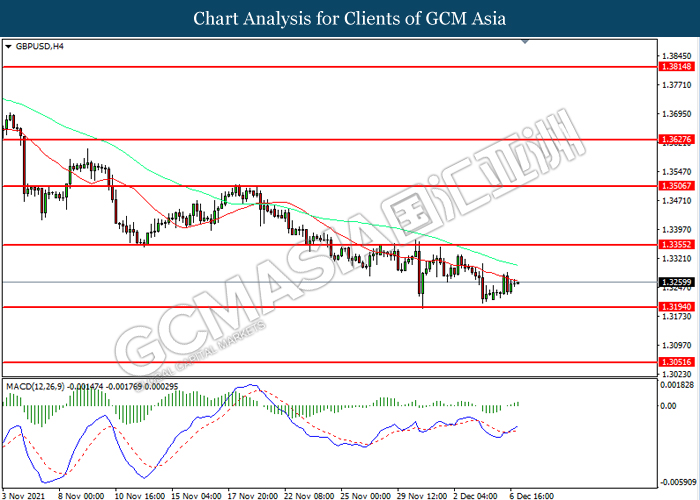The height and width of the screenshot is (500, 700).
Task: Click the MACD 0.001828 scale value
Action: [678, 385]
